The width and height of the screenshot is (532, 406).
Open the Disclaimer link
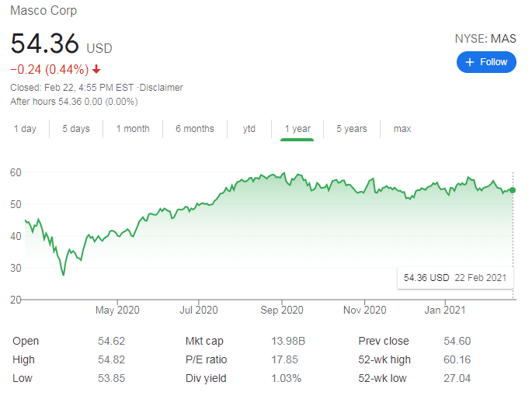[x=162, y=88]
